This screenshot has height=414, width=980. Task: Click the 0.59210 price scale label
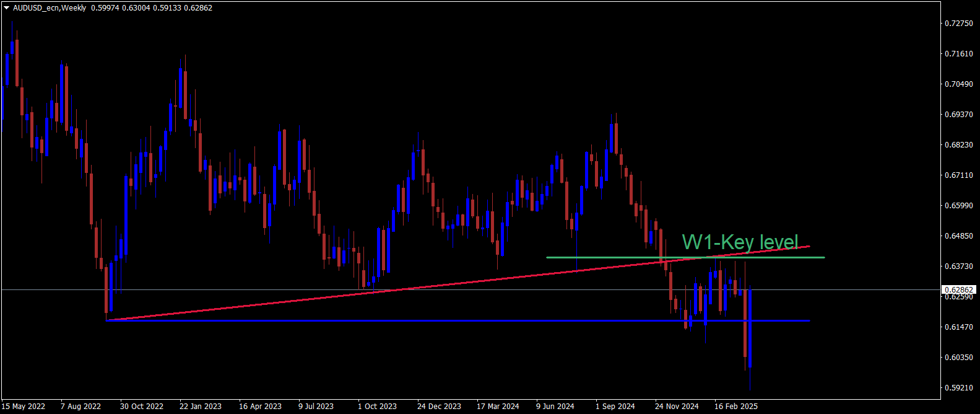click(958, 387)
